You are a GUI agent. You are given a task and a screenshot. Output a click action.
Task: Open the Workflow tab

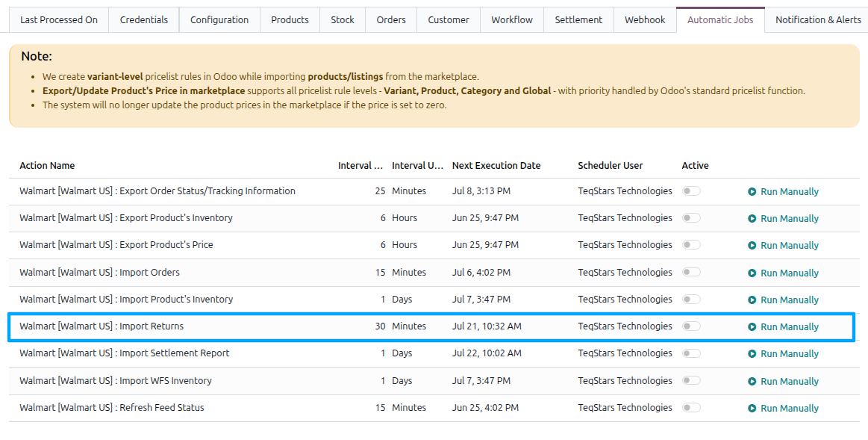pos(512,20)
